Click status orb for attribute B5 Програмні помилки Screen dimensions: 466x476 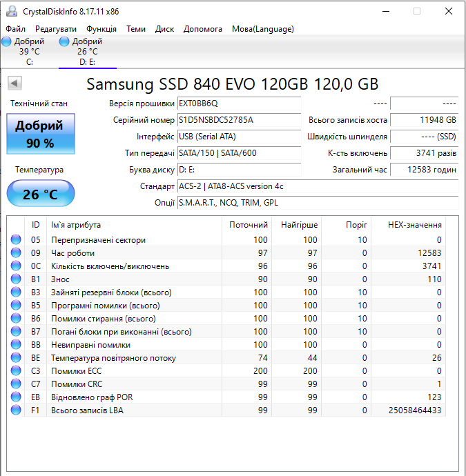16,305
